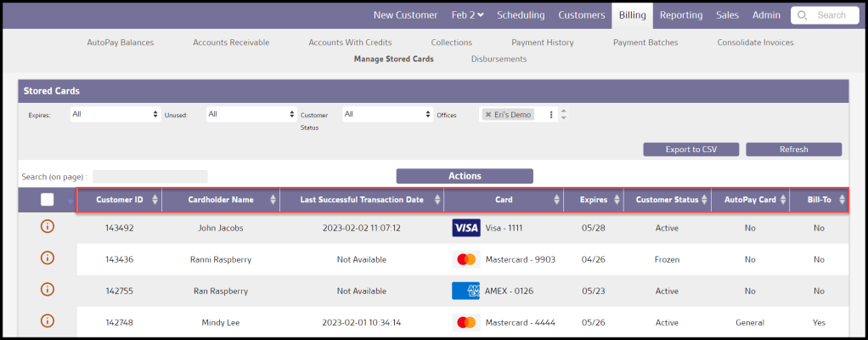Sort by Expires column arrows
Image resolution: width=868 pixels, height=340 pixels.
615,200
